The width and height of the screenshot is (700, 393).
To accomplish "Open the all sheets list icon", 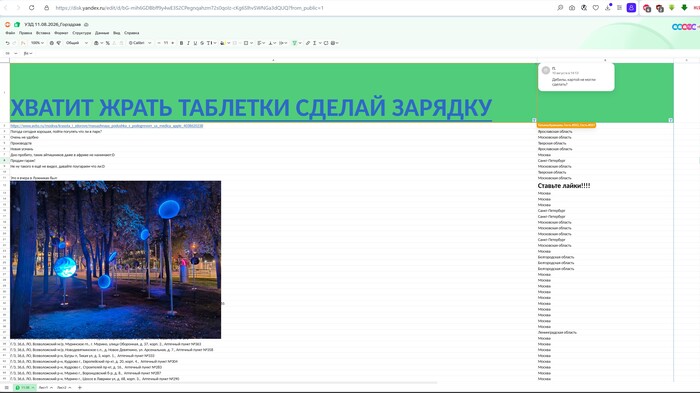I will (x=6, y=388).
